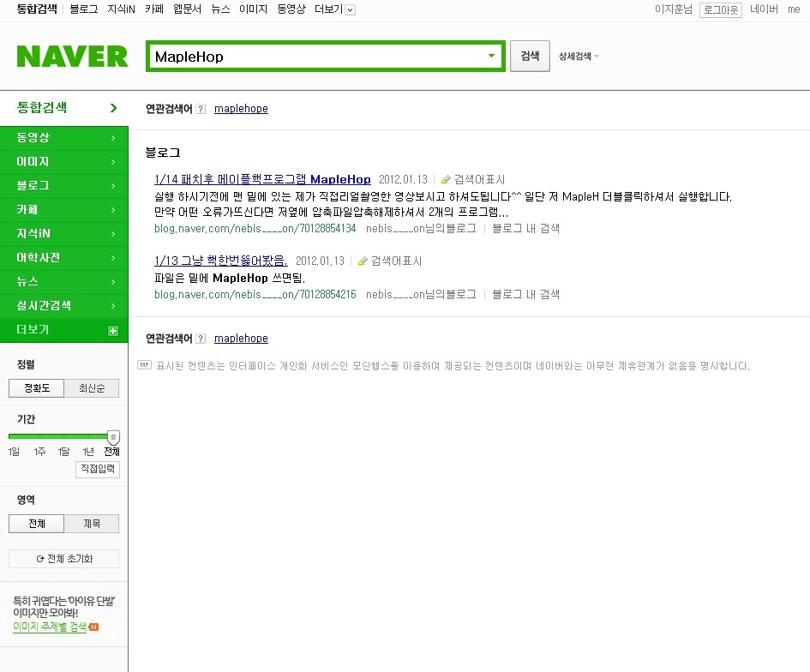Image resolution: width=810 pixels, height=672 pixels.
Task: Click the 기간 period slider handle
Action: pos(113,437)
